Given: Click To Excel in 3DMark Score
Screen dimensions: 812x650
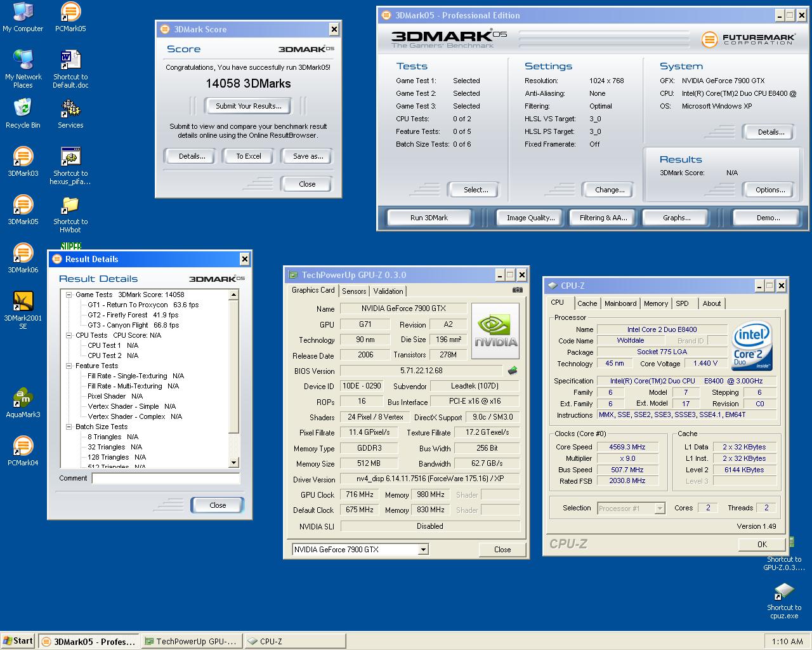Looking at the screenshot, I should [249, 156].
